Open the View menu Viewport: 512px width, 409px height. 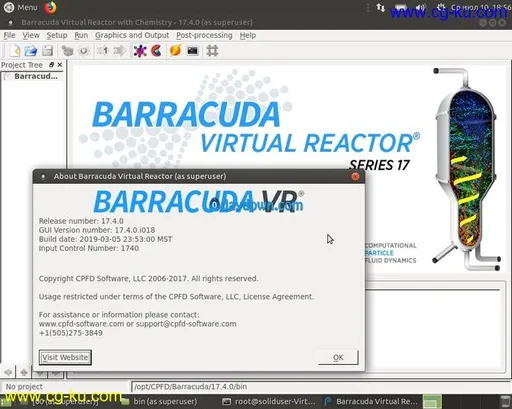(31, 35)
